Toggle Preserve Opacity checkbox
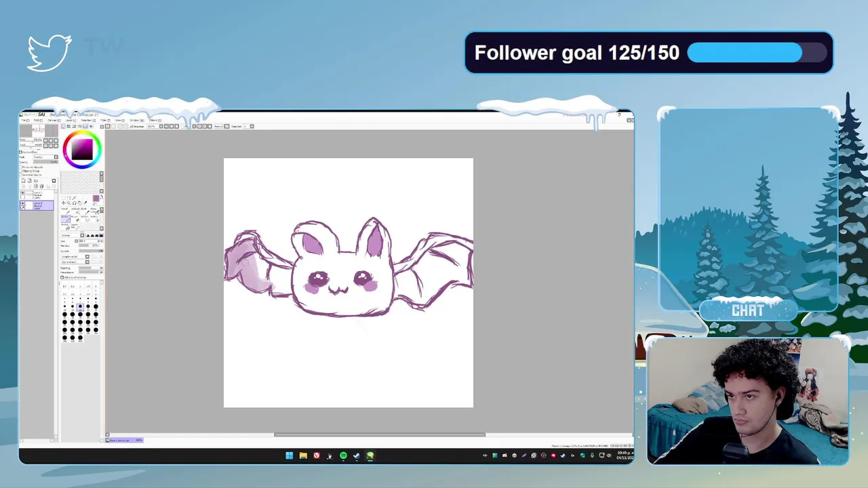This screenshot has height=488, width=868. point(20,167)
